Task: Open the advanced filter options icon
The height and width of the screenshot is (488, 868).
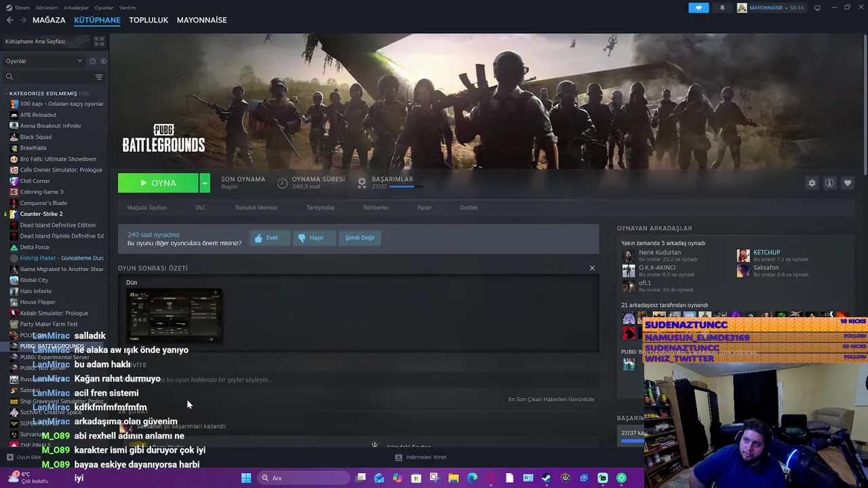Action: click(x=99, y=77)
